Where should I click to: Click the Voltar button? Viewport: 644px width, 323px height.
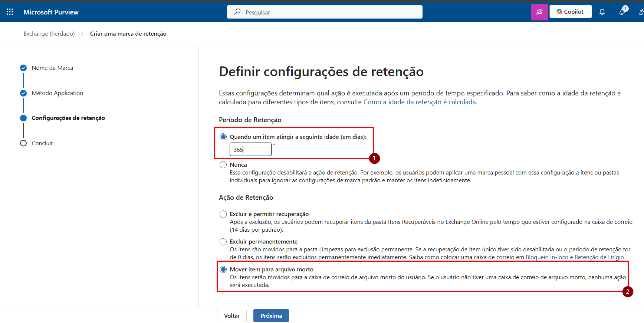click(232, 316)
